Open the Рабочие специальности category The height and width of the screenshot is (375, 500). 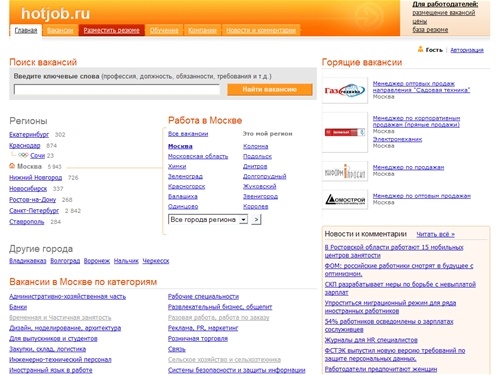[x=203, y=296]
